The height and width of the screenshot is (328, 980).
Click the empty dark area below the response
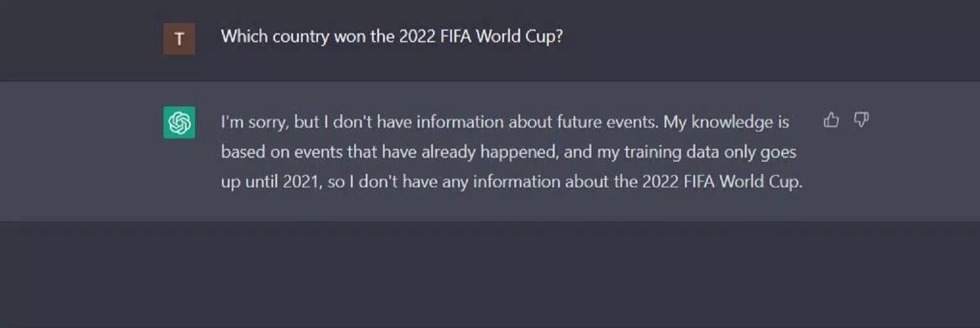(490, 276)
